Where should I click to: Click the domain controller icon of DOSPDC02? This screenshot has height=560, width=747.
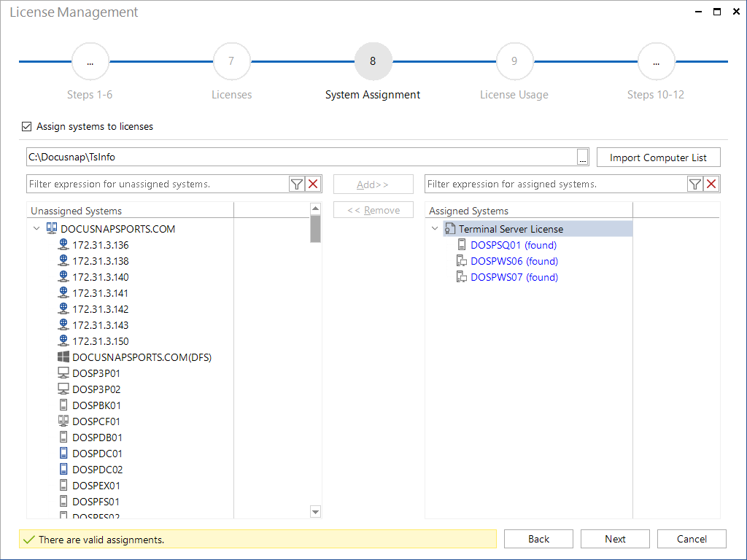[63, 469]
